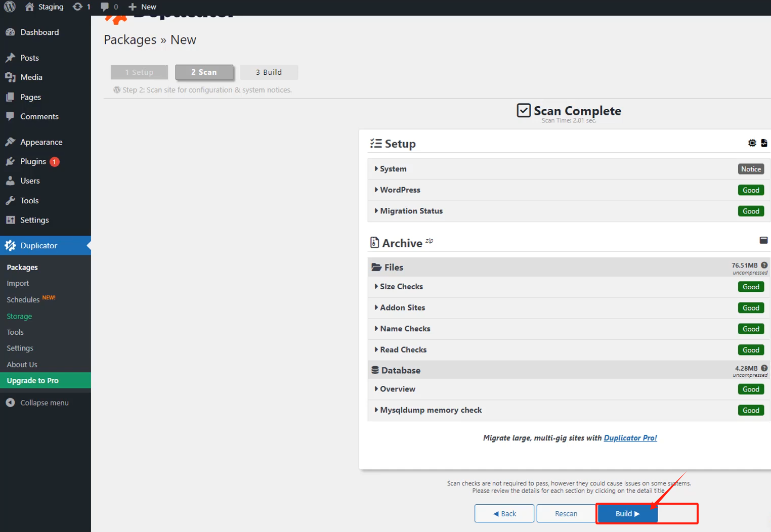Open the Duplicator Packages sidebar icon

tap(10, 245)
